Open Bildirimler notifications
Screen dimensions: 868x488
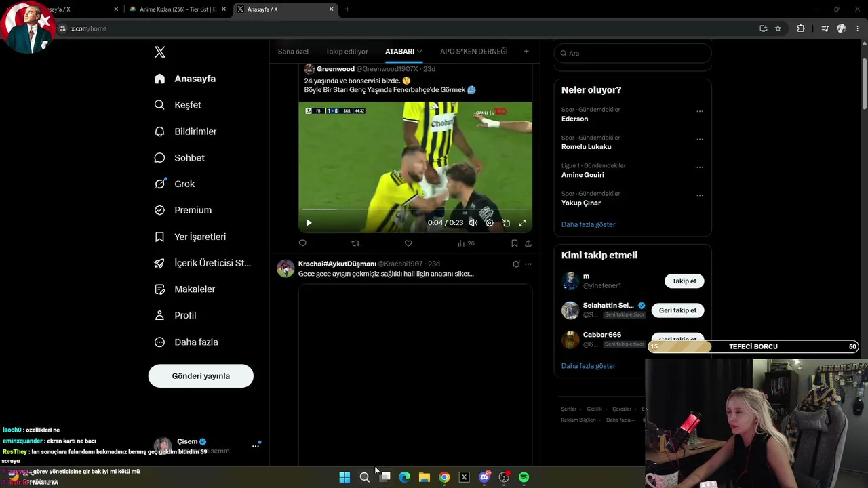click(186, 131)
